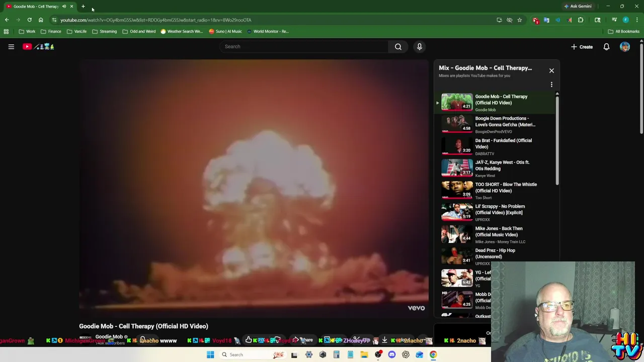Open the Google Translate extension
This screenshot has width=644, height=362.
tap(546, 20)
